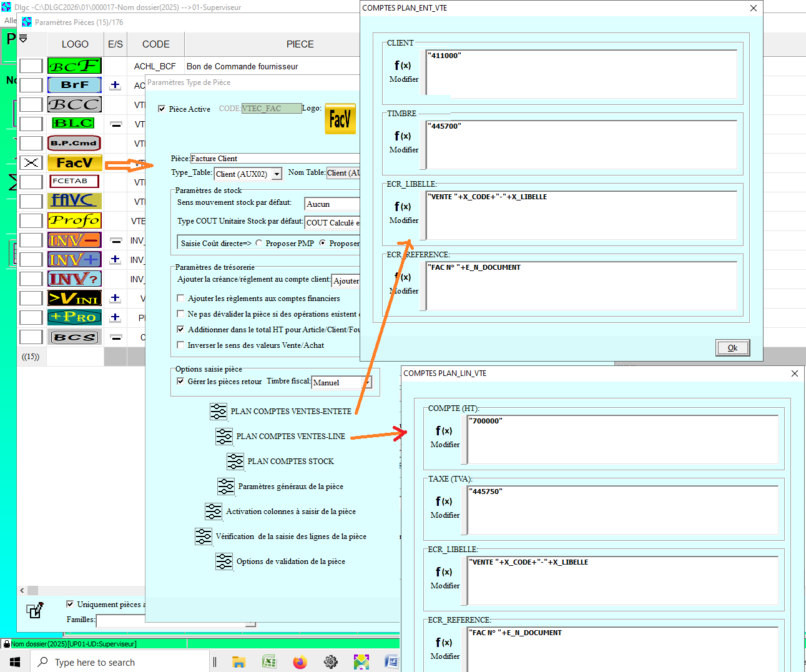
Task: Open Paramètres généraux de la pièce icon
Action: pyautogui.click(x=225, y=487)
